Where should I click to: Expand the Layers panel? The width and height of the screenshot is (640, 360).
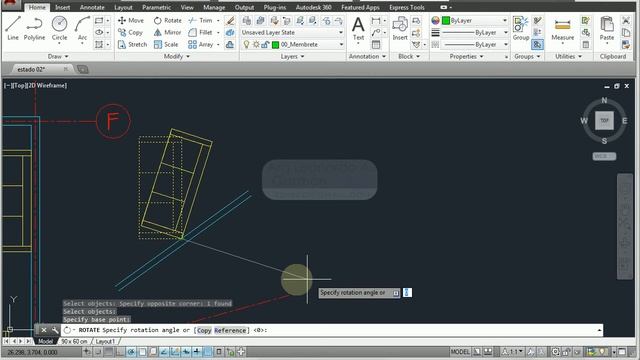coord(292,56)
